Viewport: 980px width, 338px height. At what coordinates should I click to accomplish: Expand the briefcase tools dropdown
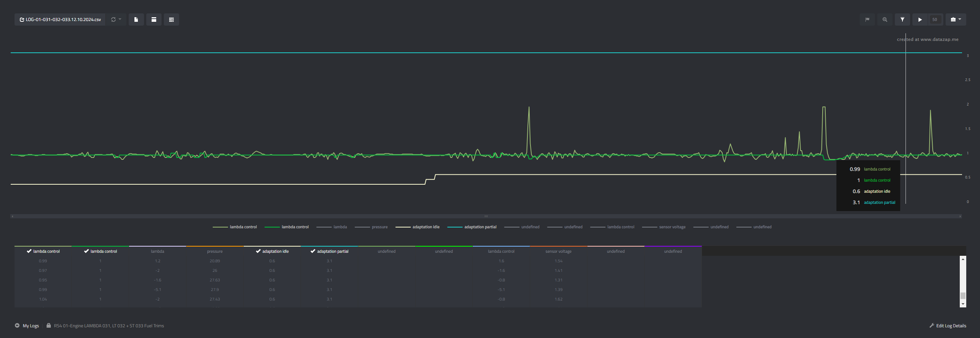click(x=956, y=19)
